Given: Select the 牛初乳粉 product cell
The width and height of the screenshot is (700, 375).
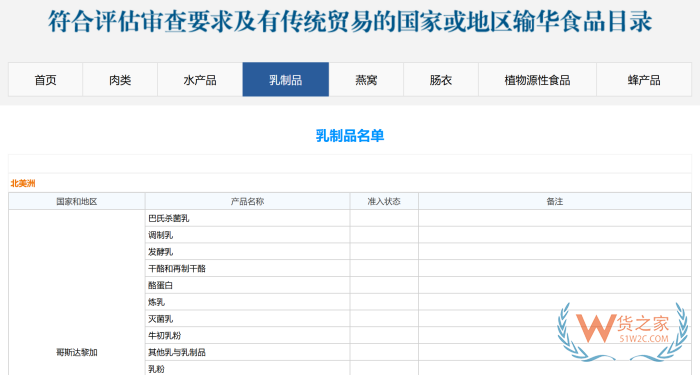Looking at the screenshot, I should click(247, 335).
